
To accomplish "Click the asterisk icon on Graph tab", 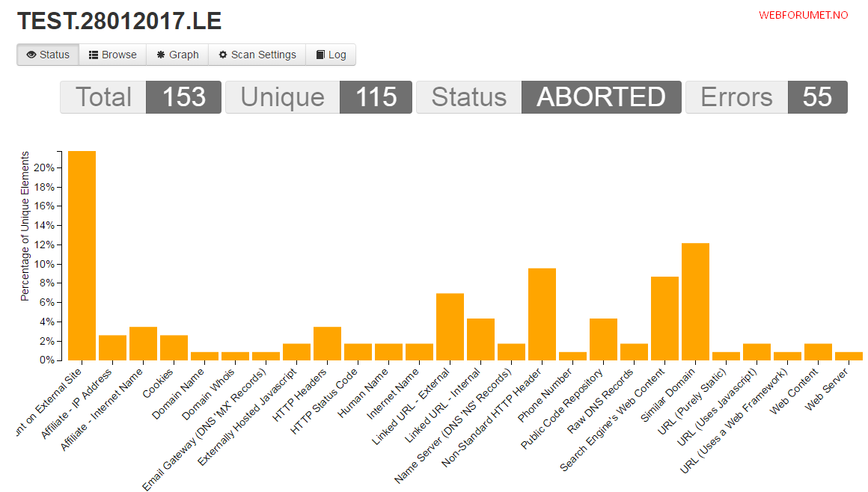I will tap(161, 55).
